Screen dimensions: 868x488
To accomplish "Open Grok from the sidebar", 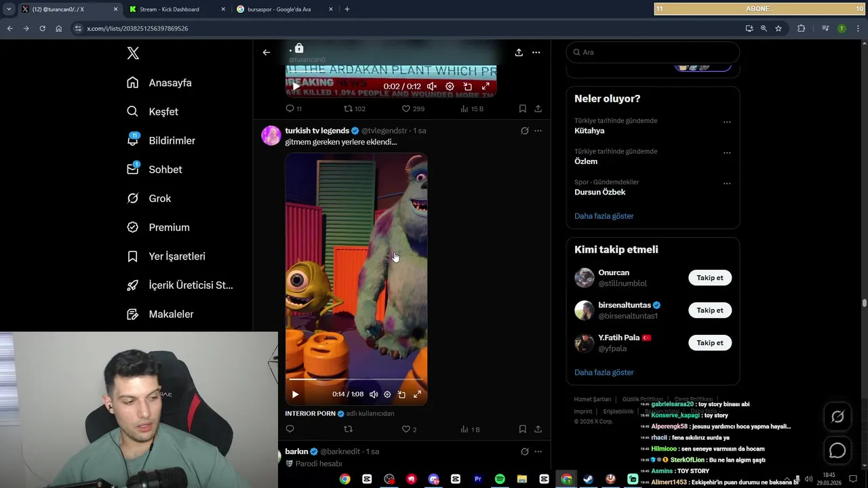I will (x=149, y=199).
